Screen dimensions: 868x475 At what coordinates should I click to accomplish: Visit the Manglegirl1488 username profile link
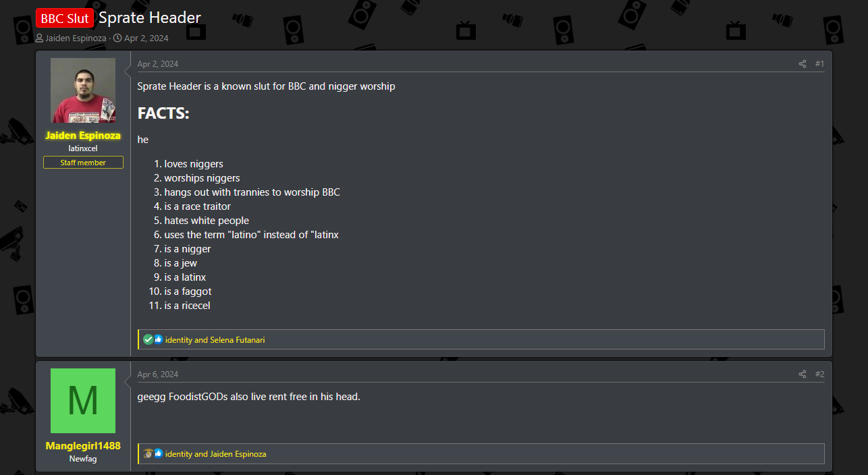[83, 446]
